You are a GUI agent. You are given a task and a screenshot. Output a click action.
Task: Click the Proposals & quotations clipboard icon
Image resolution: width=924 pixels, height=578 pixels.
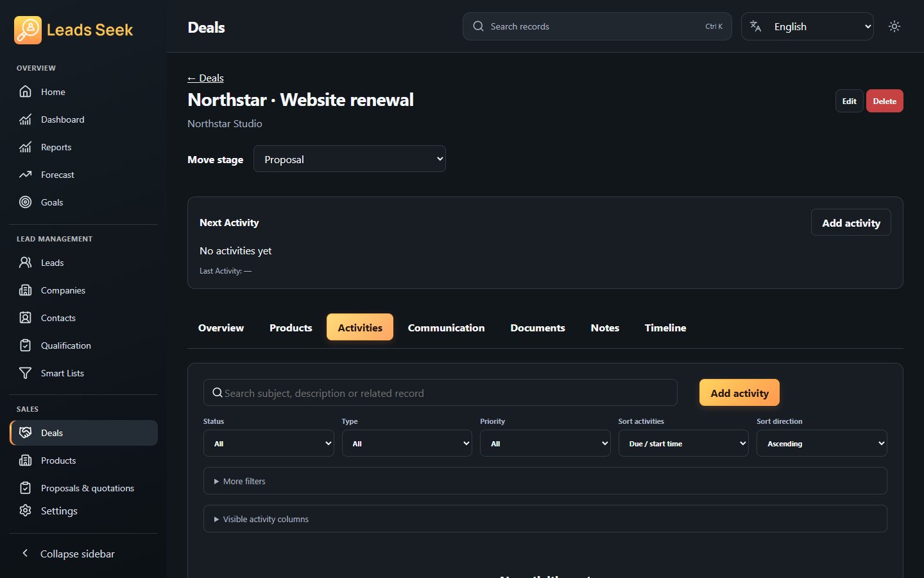pyautogui.click(x=25, y=488)
